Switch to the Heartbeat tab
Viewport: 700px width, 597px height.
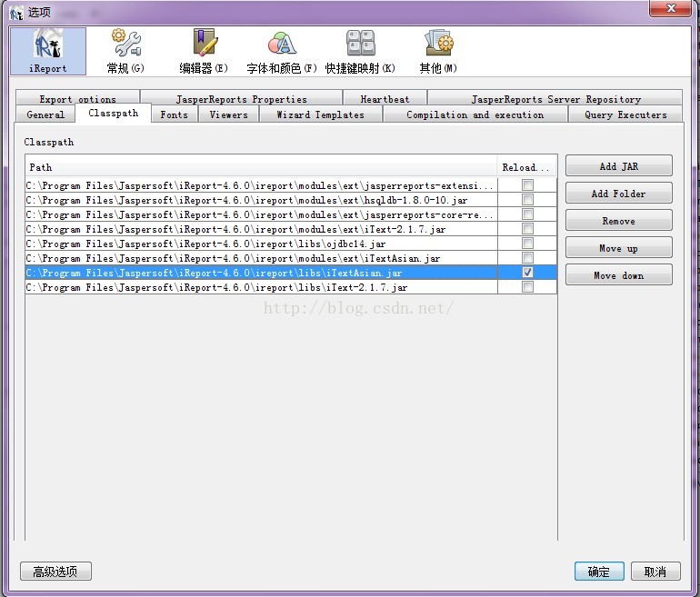[385, 98]
